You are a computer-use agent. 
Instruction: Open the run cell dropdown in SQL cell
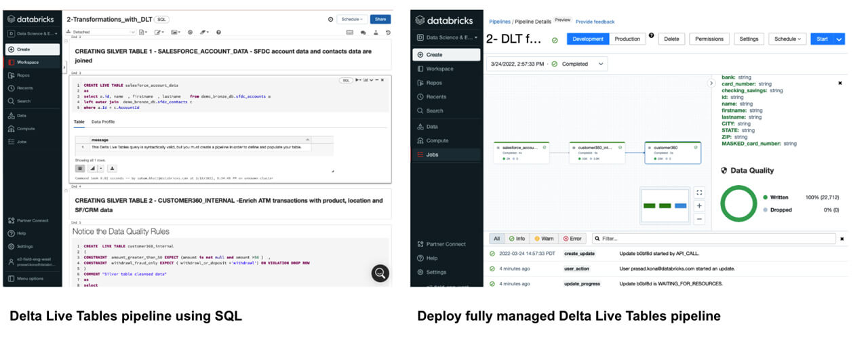[x=359, y=80]
